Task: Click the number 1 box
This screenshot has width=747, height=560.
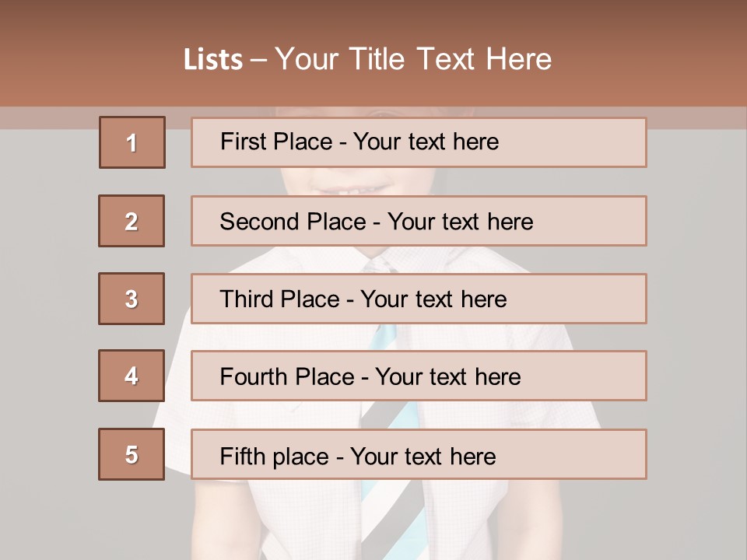Action: [x=132, y=142]
